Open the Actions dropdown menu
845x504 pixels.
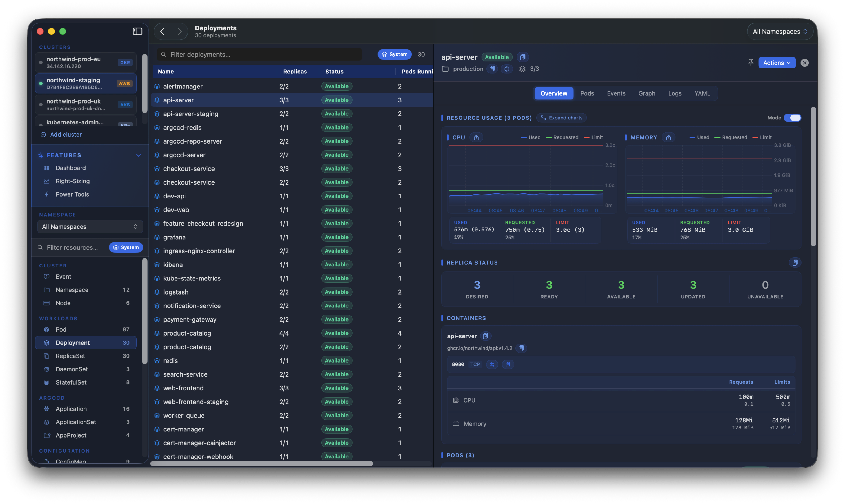[777, 63]
